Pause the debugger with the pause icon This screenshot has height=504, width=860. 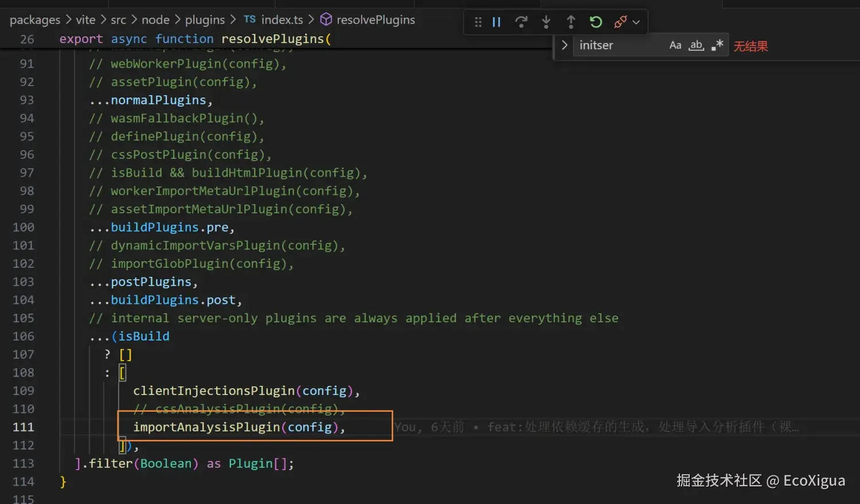click(x=497, y=22)
